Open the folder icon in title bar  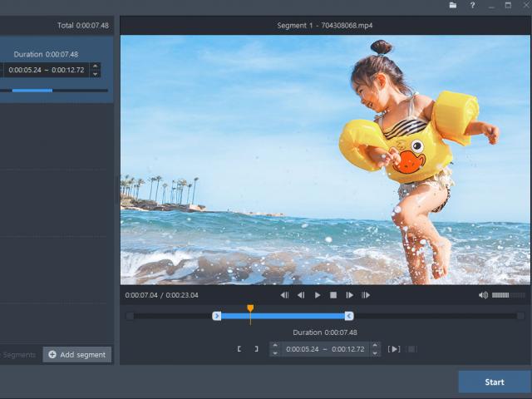point(453,6)
